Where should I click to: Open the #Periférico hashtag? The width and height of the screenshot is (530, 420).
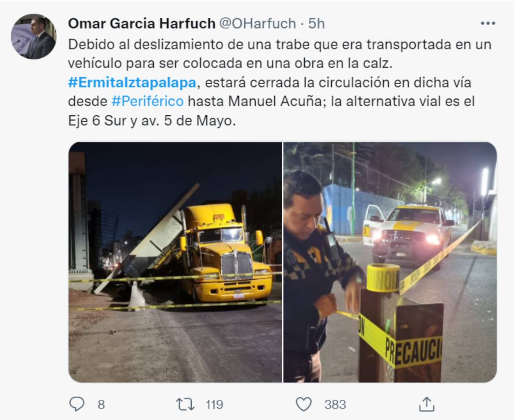(148, 101)
